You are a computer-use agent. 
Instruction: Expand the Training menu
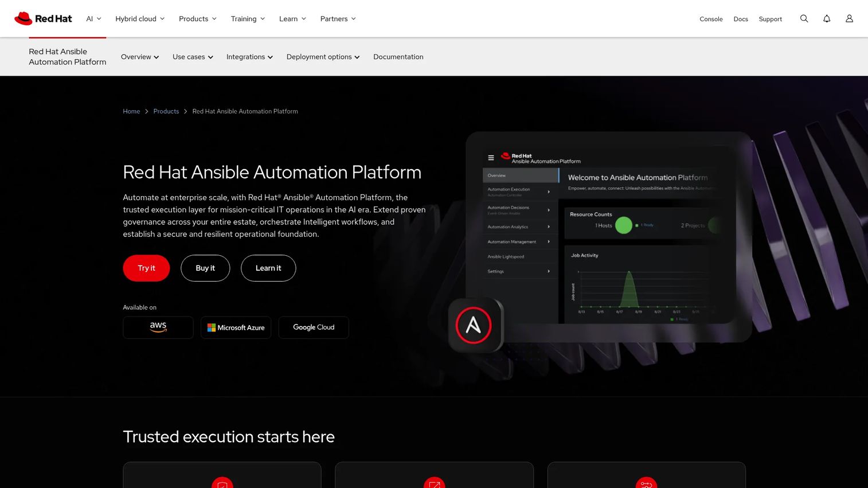(248, 18)
